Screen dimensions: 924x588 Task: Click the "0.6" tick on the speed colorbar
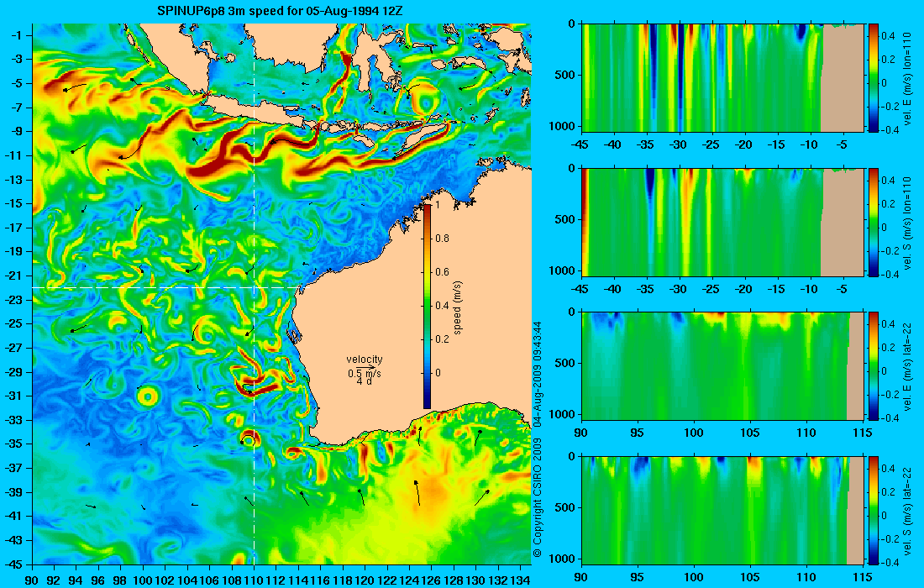point(442,272)
